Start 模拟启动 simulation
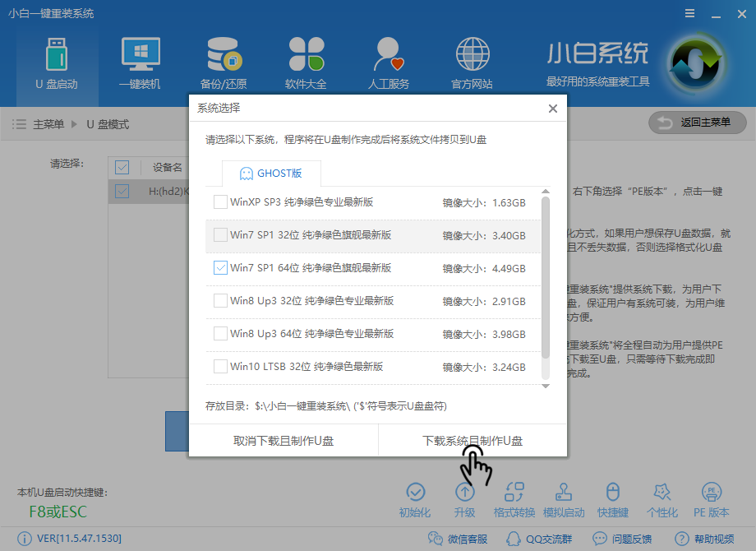Viewport: 756px width, 551px height. (564, 498)
